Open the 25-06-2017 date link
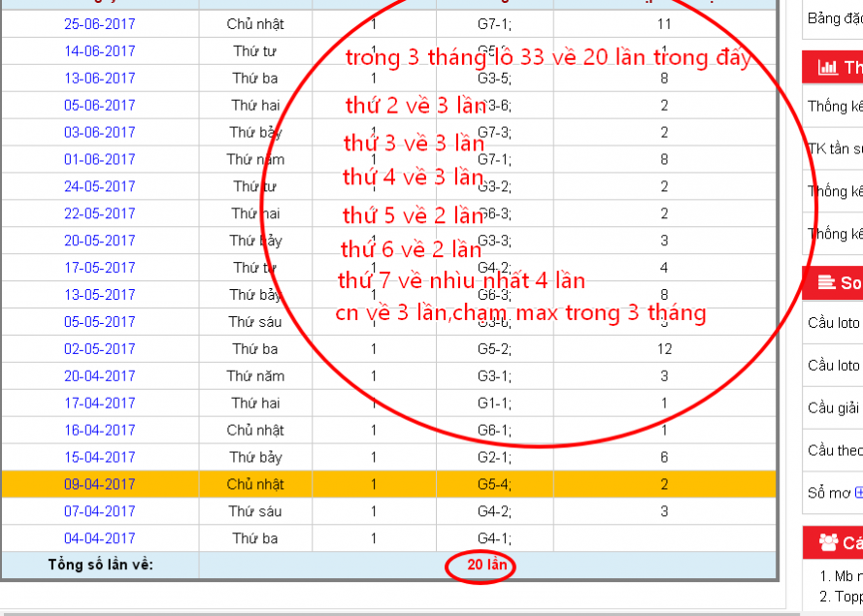The height and width of the screenshot is (616, 863). point(100,23)
